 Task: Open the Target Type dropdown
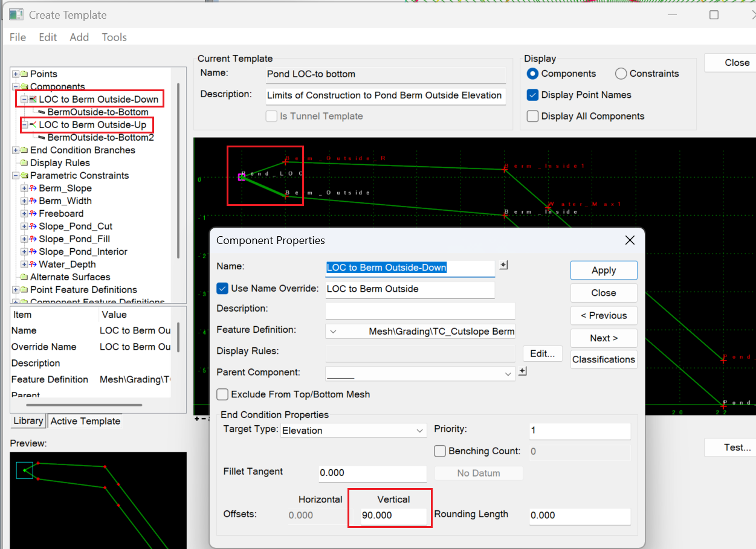pyautogui.click(x=420, y=431)
